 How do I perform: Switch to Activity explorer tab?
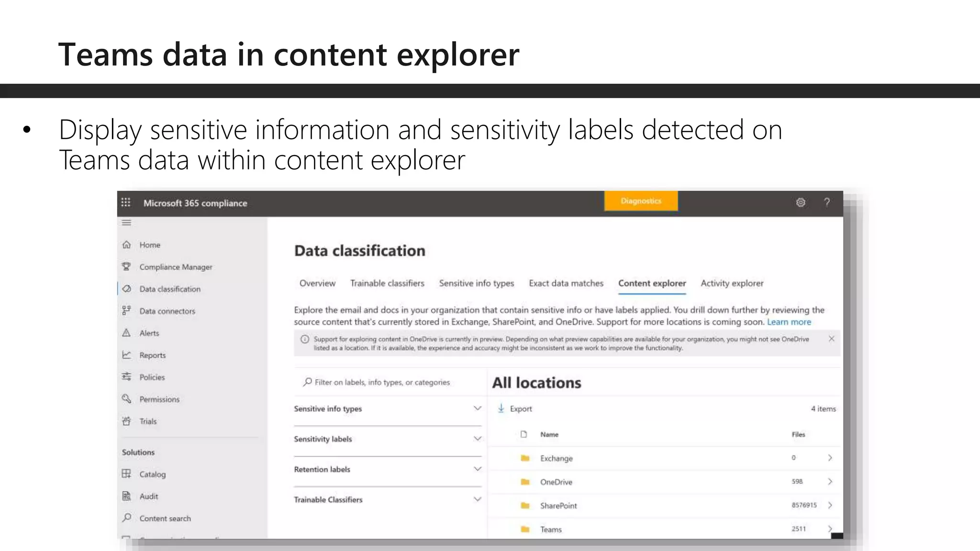[x=732, y=283]
